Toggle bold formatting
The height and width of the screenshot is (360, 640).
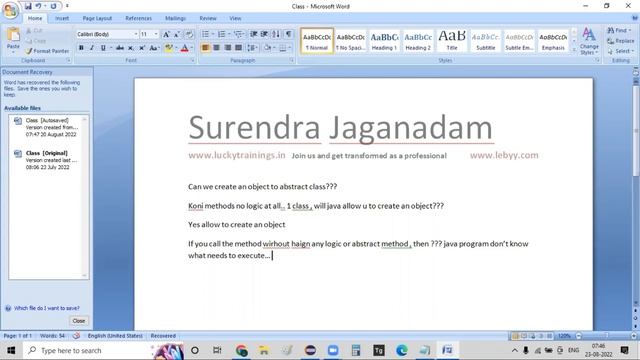click(81, 48)
